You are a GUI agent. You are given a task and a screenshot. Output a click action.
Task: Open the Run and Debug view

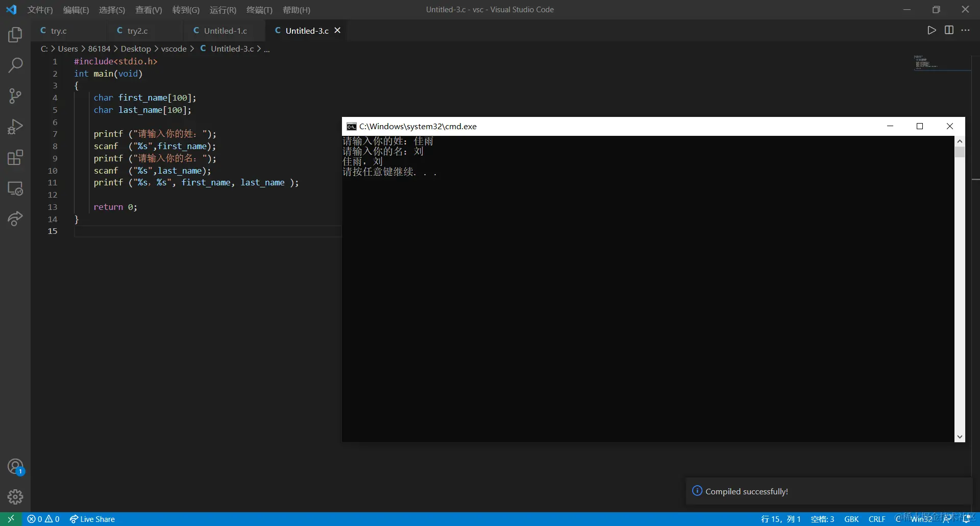coord(15,127)
